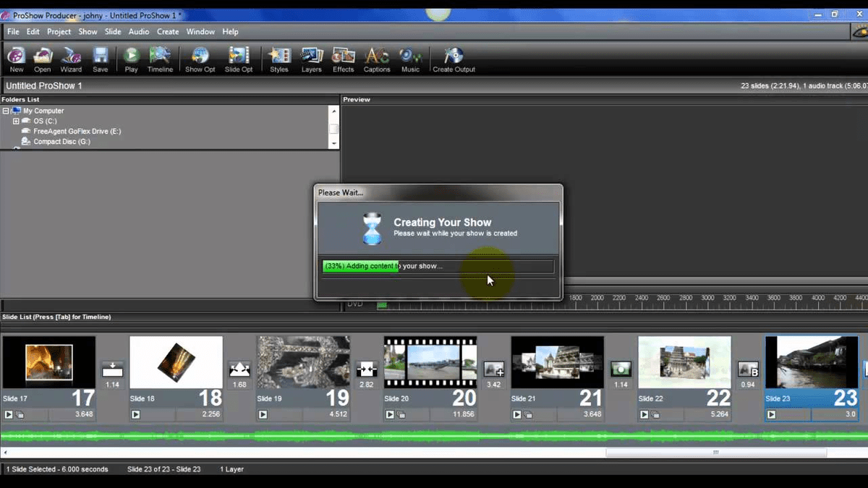Expand the OS (C:) drive node
This screenshot has width=868, height=488.
pyautogui.click(x=16, y=121)
